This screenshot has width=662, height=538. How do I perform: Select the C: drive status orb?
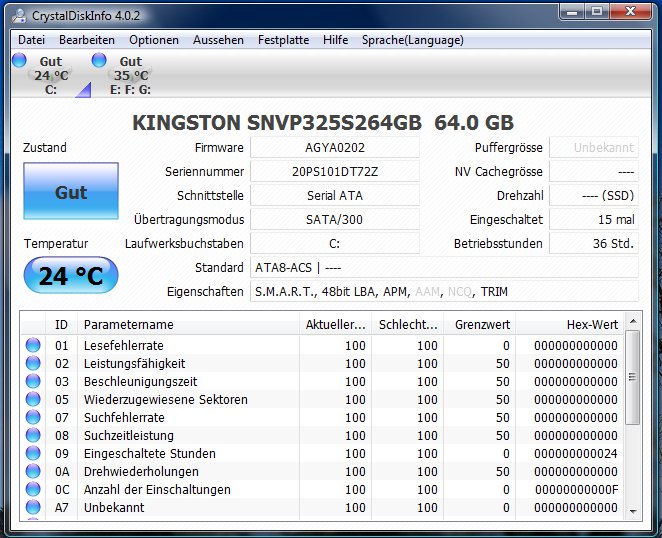[x=19, y=60]
